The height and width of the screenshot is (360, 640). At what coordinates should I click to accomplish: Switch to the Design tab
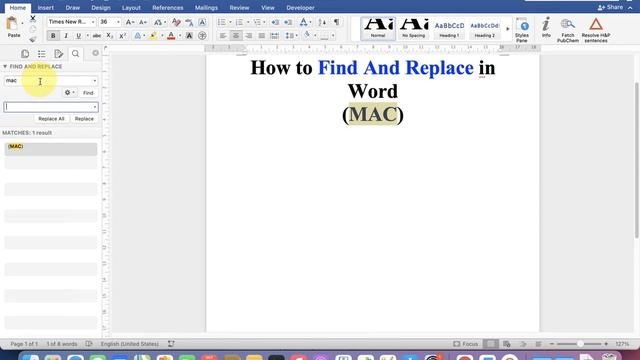[101, 8]
